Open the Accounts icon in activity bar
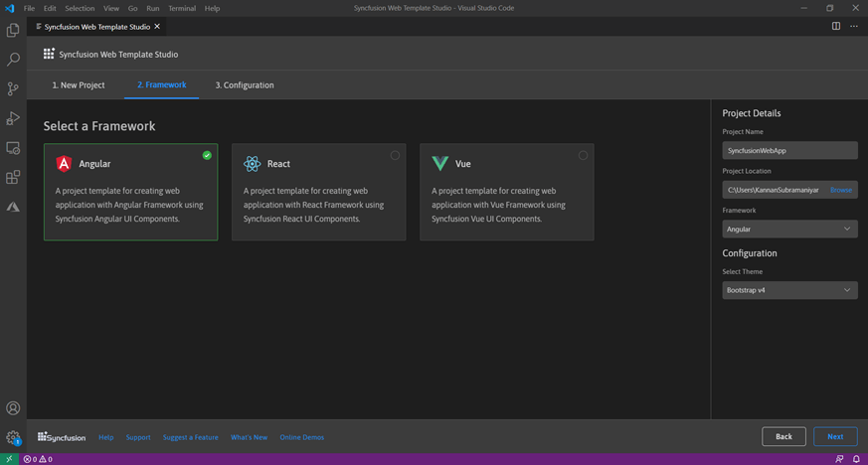The width and height of the screenshot is (868, 465). tap(13, 408)
